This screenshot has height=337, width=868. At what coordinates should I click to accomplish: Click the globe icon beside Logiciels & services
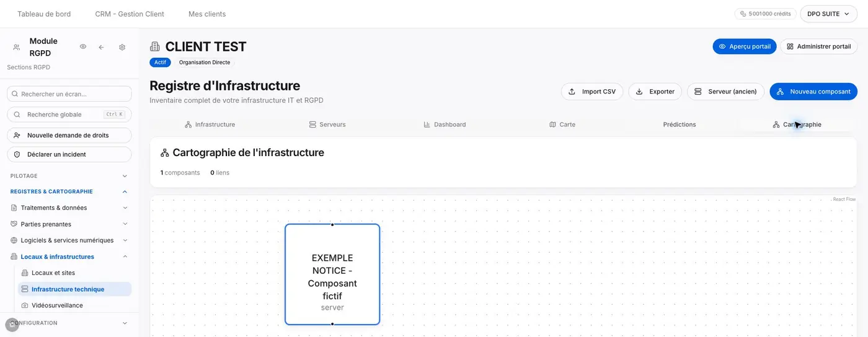14,240
